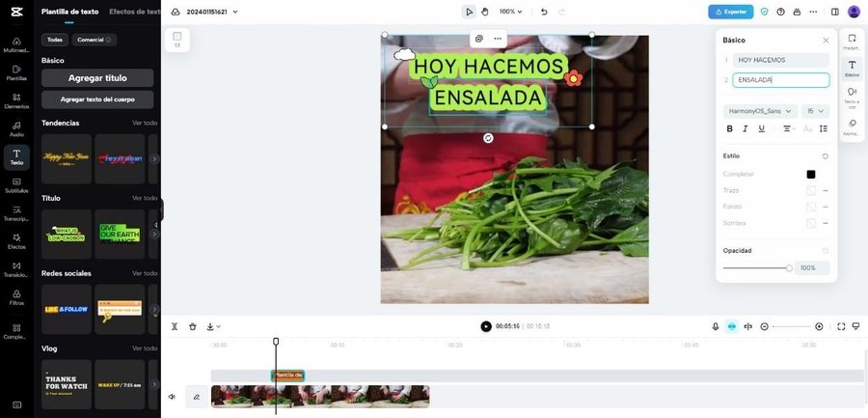Viewport: 868px width, 418px height.
Task: Open the Audio panel in sidebar
Action: 16,129
